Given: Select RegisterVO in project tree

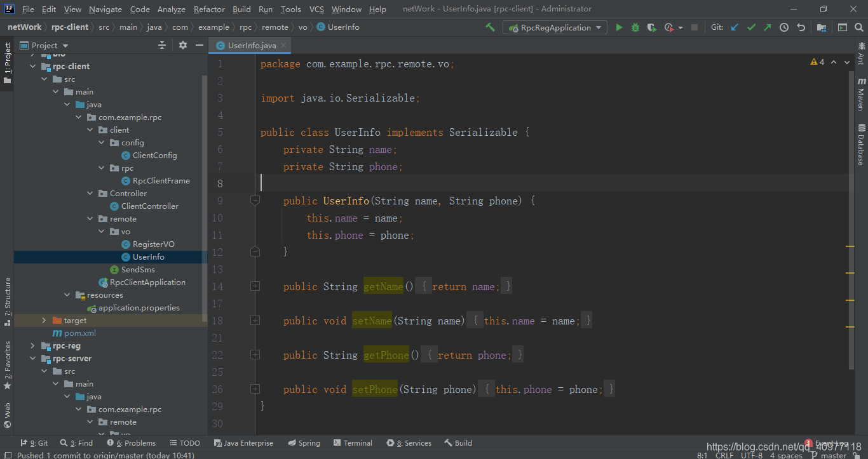Looking at the screenshot, I should [x=153, y=244].
